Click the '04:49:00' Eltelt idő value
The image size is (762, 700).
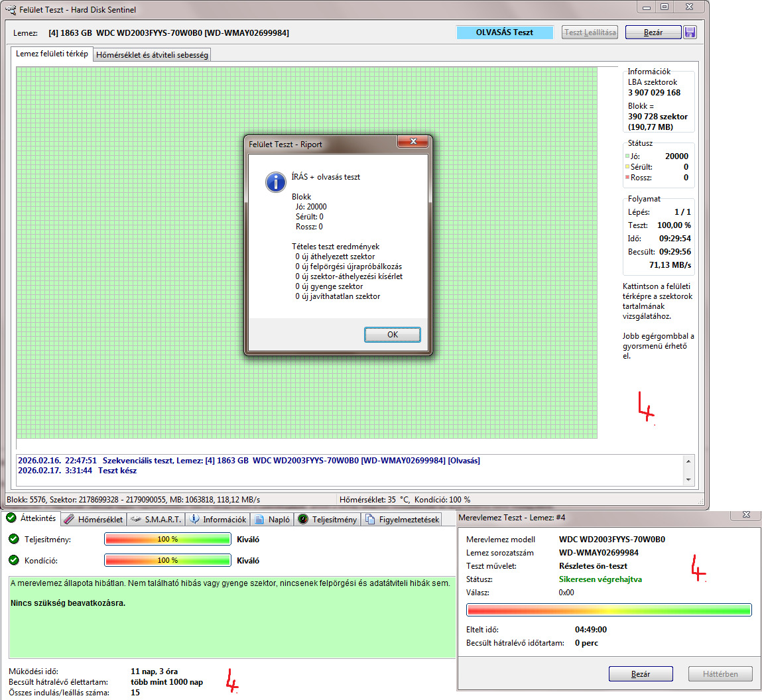click(590, 630)
